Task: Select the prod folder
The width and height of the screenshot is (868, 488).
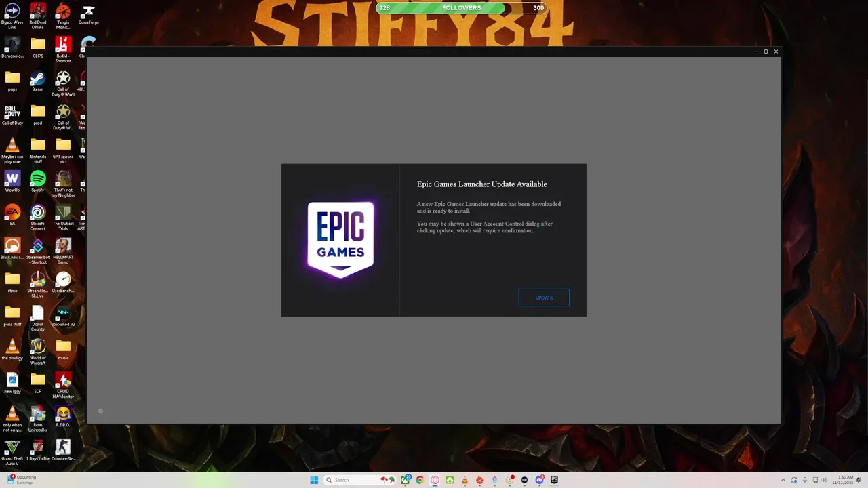Action: (x=37, y=115)
